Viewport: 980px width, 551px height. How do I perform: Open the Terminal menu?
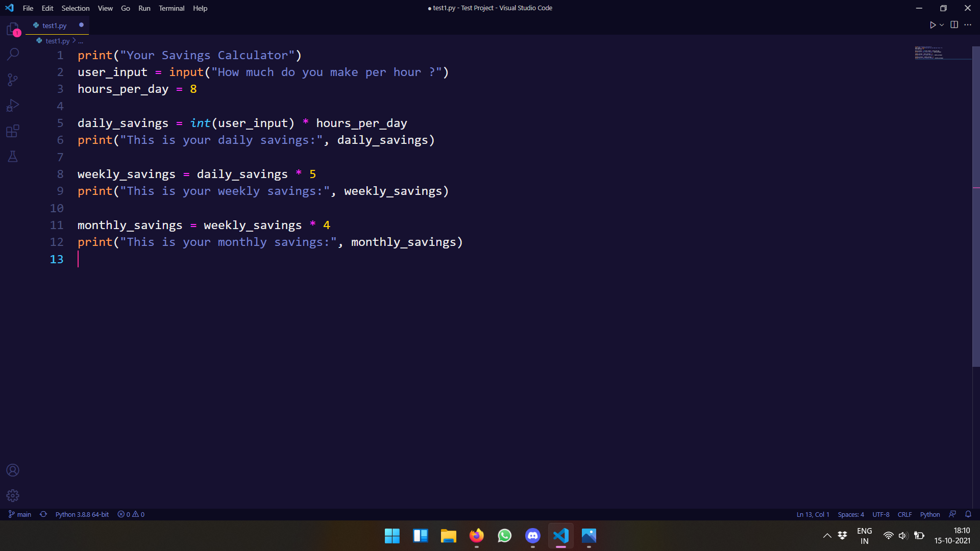click(171, 8)
